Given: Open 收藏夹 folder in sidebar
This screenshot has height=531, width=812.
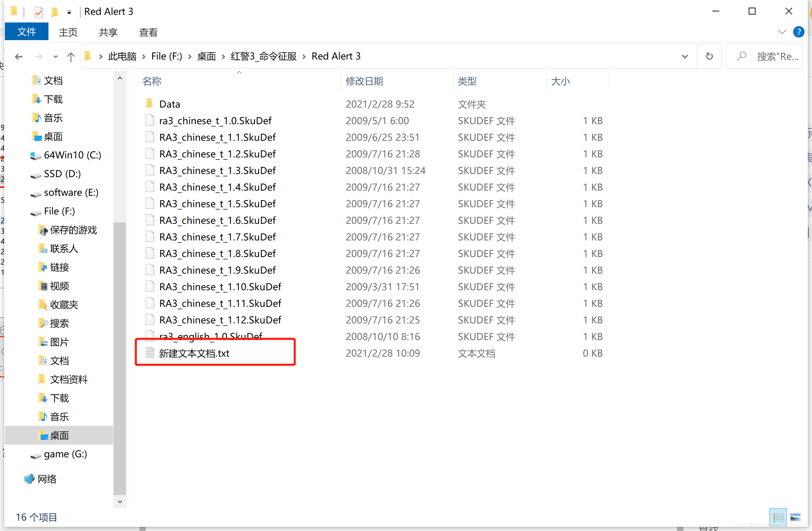Looking at the screenshot, I should coord(64,304).
